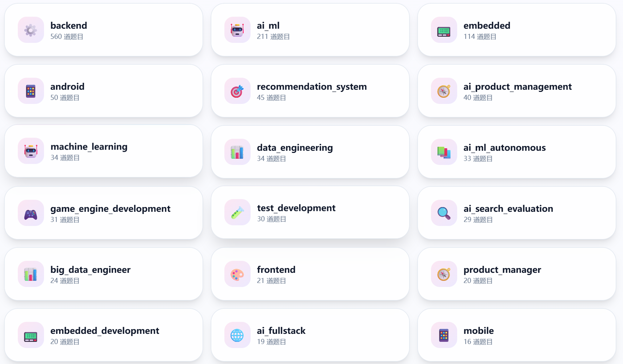Viewport: 623px width, 364px height.
Task: Click the stacked books icon for ai_ml_autonomous
Action: 444,152
